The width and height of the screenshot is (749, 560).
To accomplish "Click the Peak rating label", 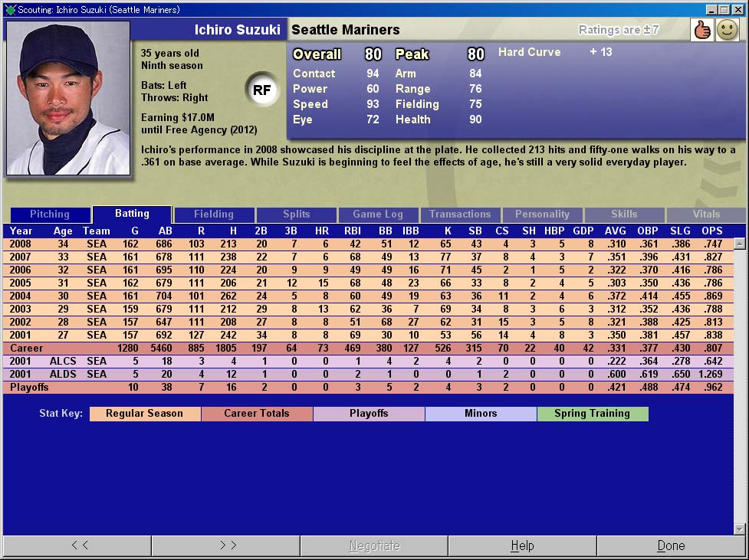I will click(x=412, y=54).
